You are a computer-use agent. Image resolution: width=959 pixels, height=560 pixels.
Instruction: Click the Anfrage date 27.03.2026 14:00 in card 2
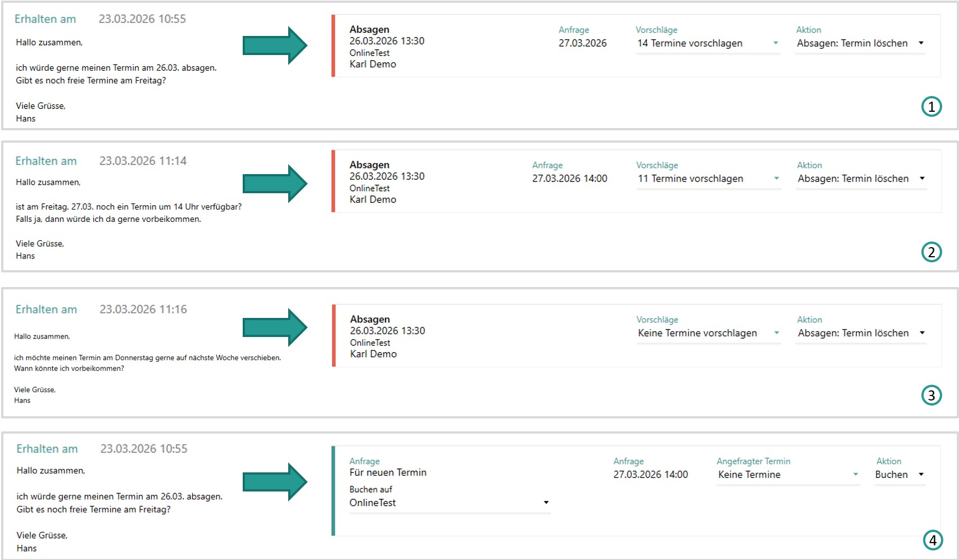point(570,179)
